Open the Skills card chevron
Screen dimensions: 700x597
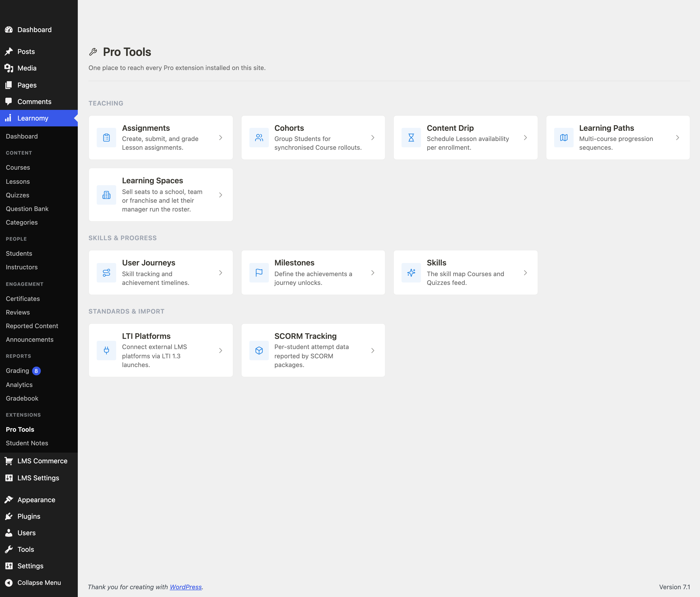coord(525,273)
